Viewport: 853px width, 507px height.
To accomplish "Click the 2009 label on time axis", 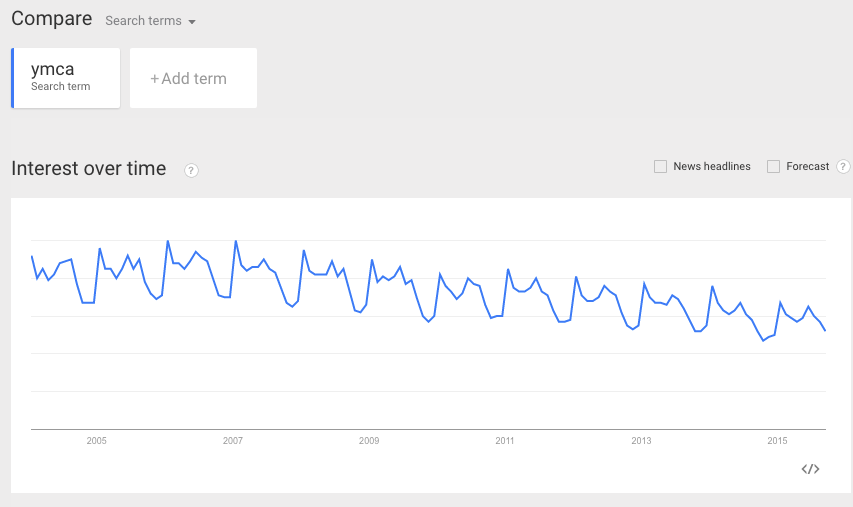I will coord(369,441).
